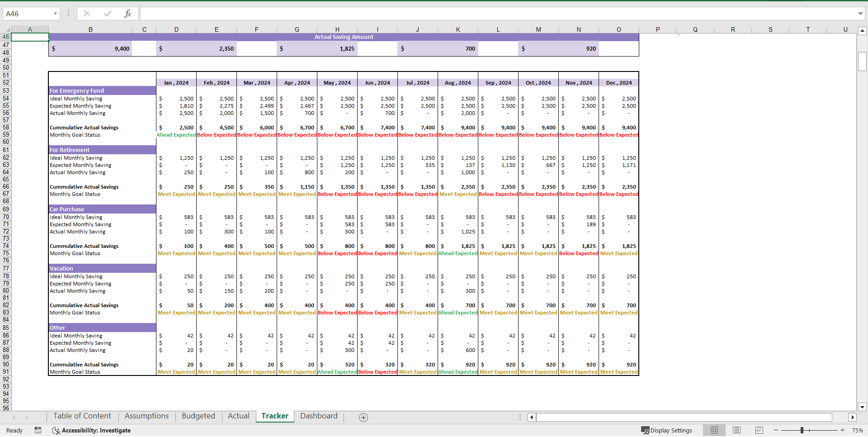Click the Insert Function fx icon

[x=127, y=14]
